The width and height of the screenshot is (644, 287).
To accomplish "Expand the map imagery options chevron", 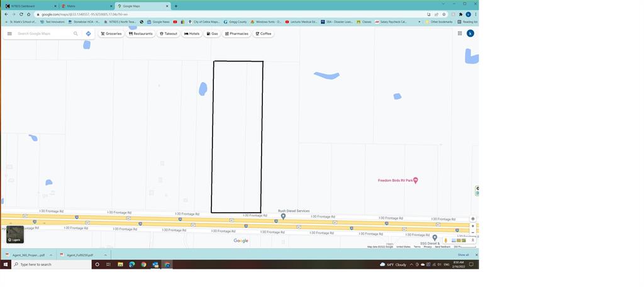I will (473, 240).
